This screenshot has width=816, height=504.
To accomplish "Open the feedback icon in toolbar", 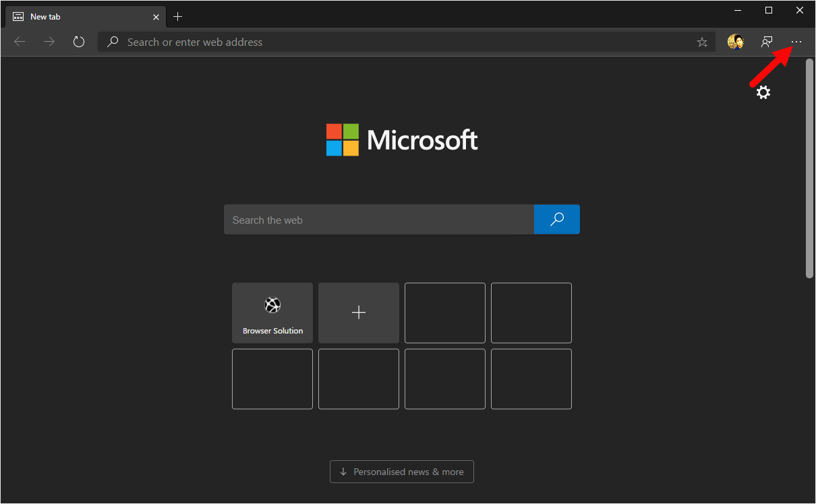I will (x=767, y=42).
